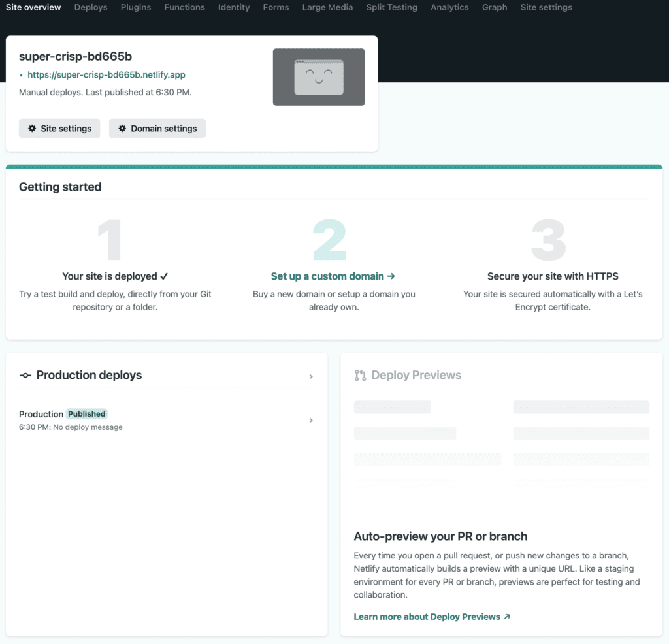The width and height of the screenshot is (669, 644).
Task: Click the Production deploys commit icon
Action: click(25, 376)
